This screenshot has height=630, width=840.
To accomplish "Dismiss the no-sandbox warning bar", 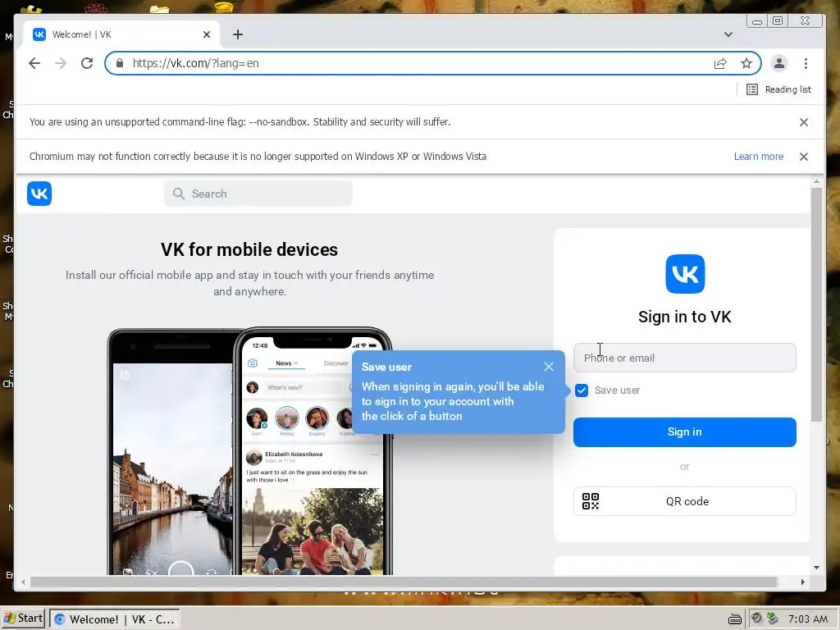I will (x=804, y=122).
